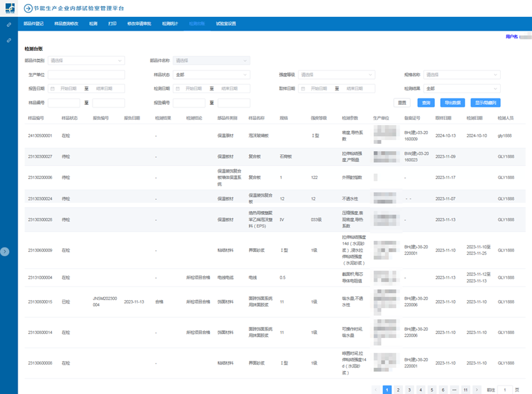
Task: Expand the 强度等级 dropdown
Action: (336, 75)
